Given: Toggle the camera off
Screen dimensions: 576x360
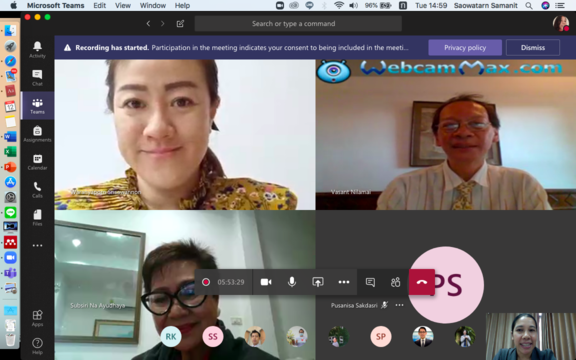Looking at the screenshot, I should [266, 282].
